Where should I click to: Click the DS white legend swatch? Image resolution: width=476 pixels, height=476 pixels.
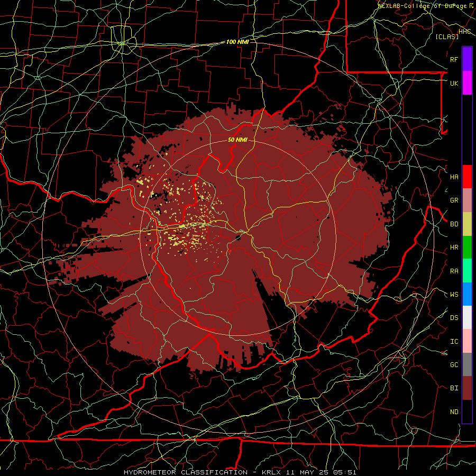click(x=467, y=317)
